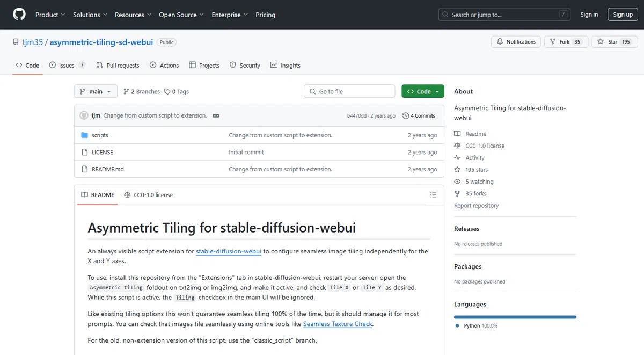Star this repository
This screenshot has height=355, width=644.
[x=614, y=42]
